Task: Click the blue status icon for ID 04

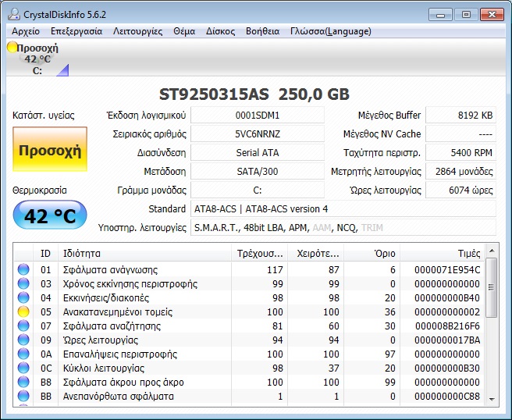Action: coord(23,297)
